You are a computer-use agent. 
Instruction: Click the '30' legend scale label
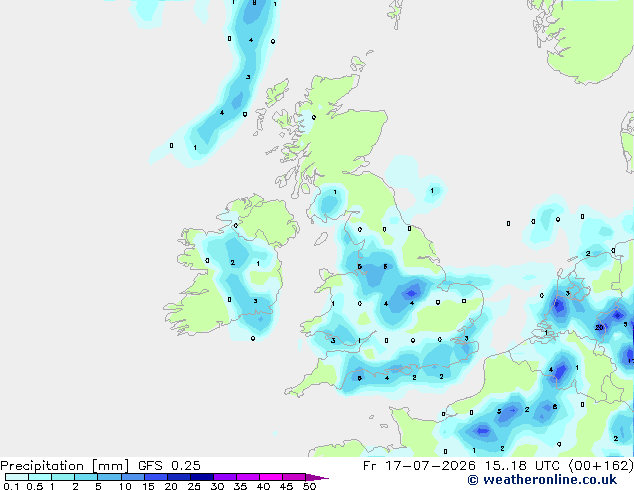pyautogui.click(x=217, y=486)
